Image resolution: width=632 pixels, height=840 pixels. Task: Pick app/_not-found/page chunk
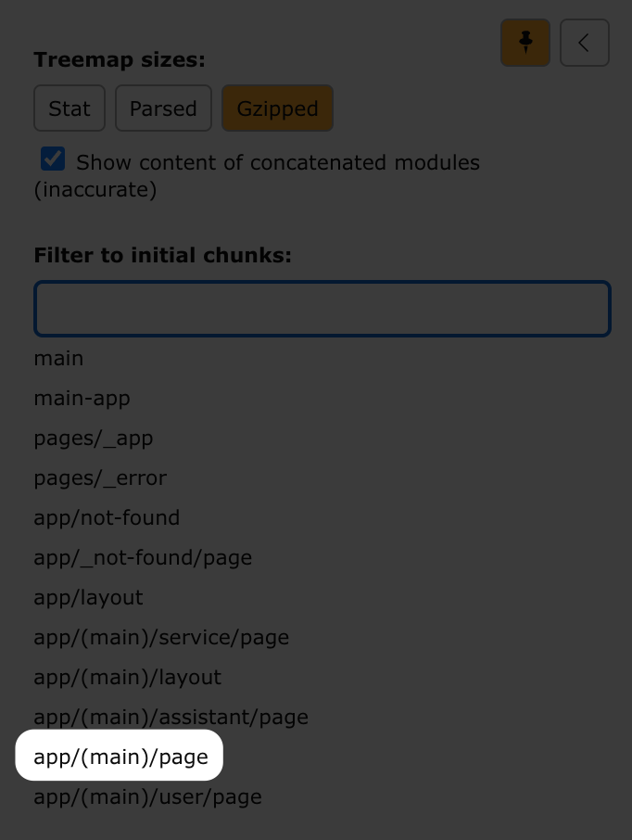pyautogui.click(x=143, y=557)
